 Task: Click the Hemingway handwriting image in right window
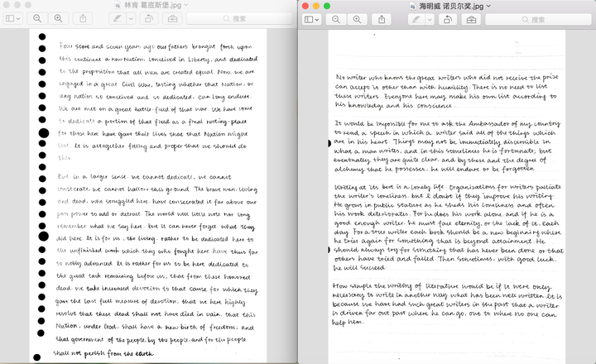coord(447,197)
